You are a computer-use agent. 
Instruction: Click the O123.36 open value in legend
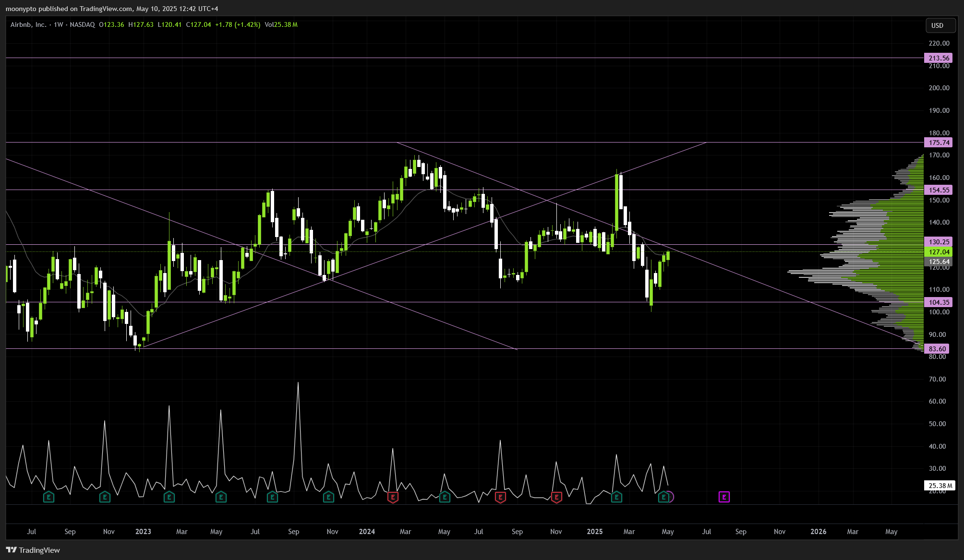[111, 24]
